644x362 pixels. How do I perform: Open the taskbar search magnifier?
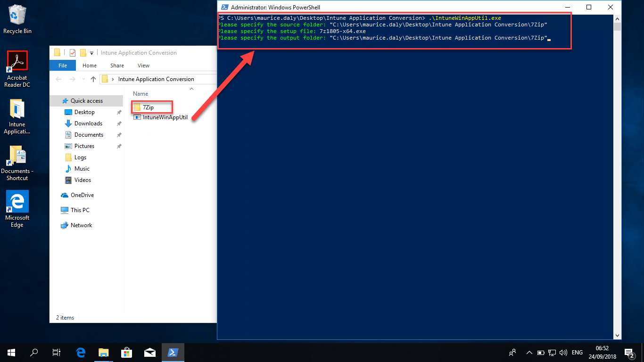(34, 352)
